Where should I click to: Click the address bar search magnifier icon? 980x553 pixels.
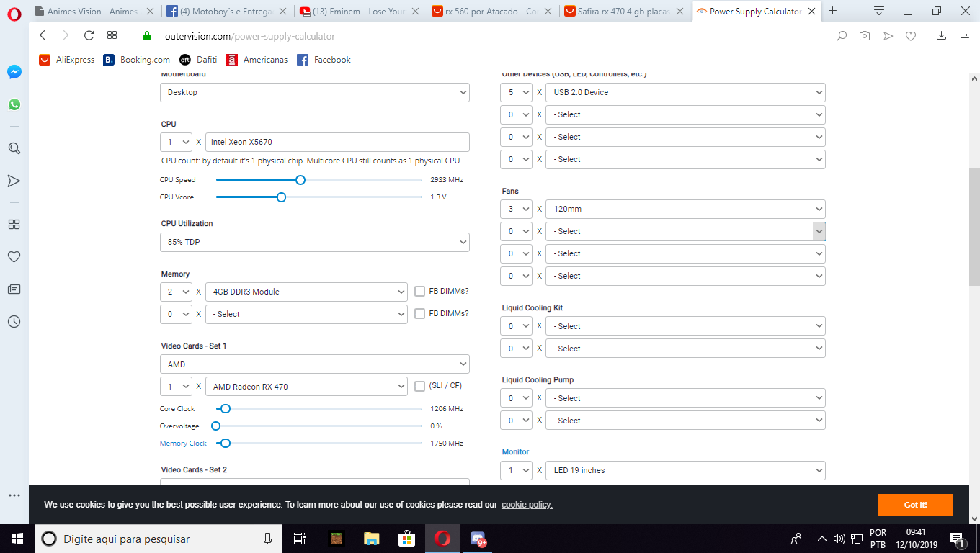(842, 36)
